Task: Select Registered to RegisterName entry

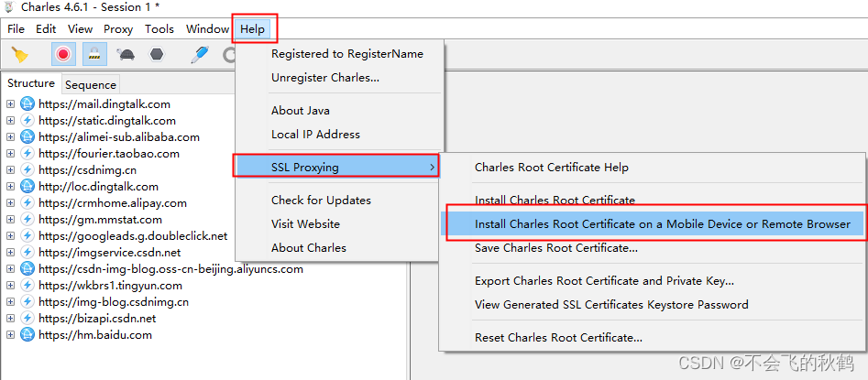Action: point(347,54)
